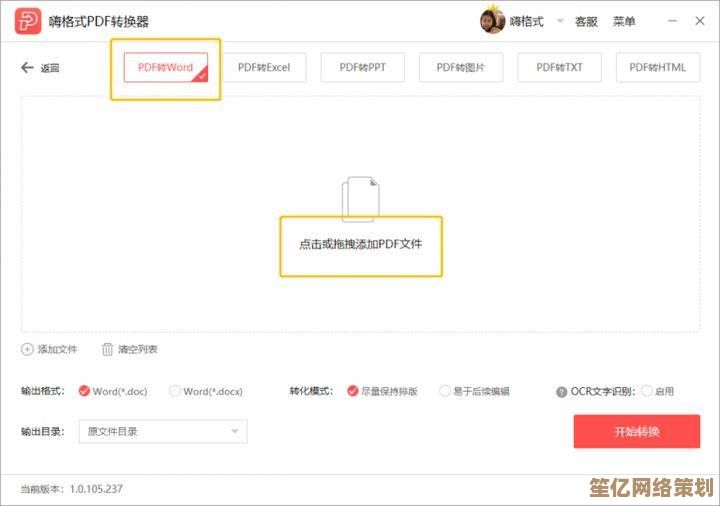
Task: Open the 菜单 menu in title bar
Action: 624,21
